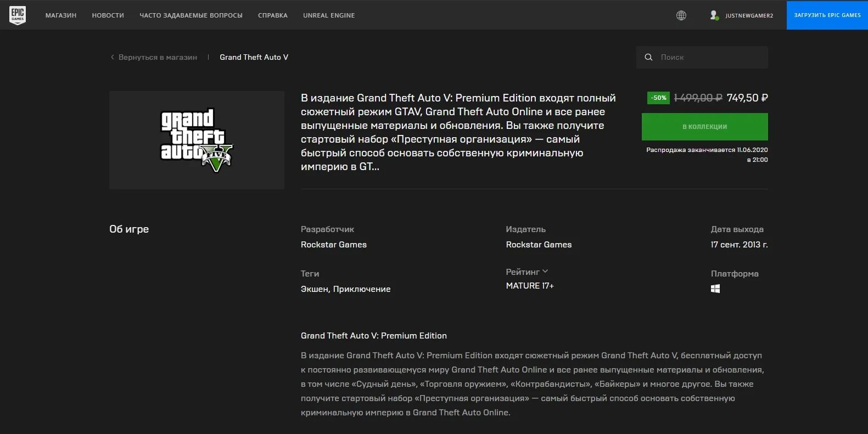Go to UNREAL ENGINE page

pyautogui.click(x=329, y=15)
